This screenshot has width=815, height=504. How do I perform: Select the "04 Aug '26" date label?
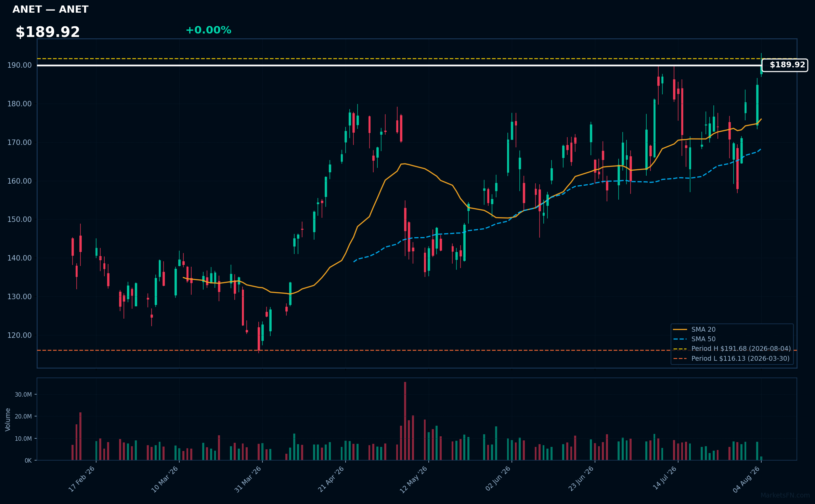coord(747,479)
